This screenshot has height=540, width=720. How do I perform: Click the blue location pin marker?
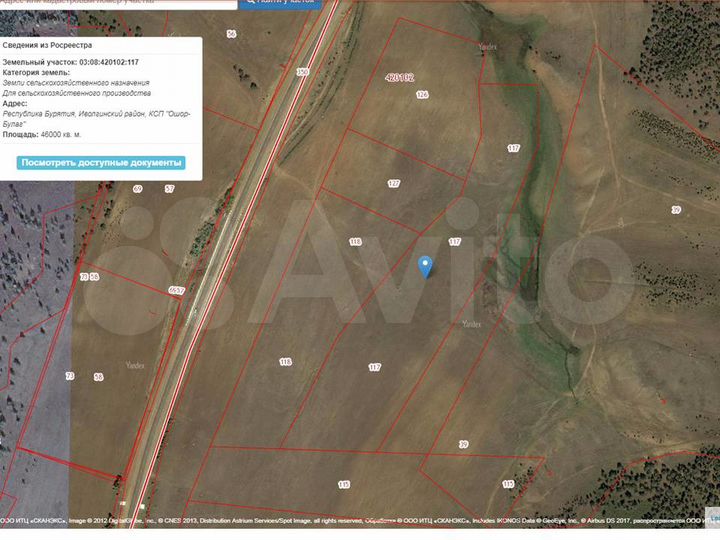(x=425, y=265)
